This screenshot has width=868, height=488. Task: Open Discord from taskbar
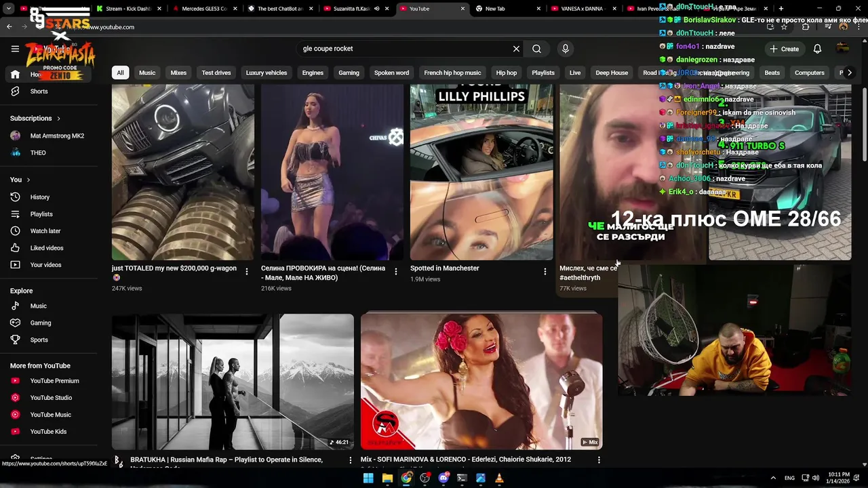click(443, 478)
